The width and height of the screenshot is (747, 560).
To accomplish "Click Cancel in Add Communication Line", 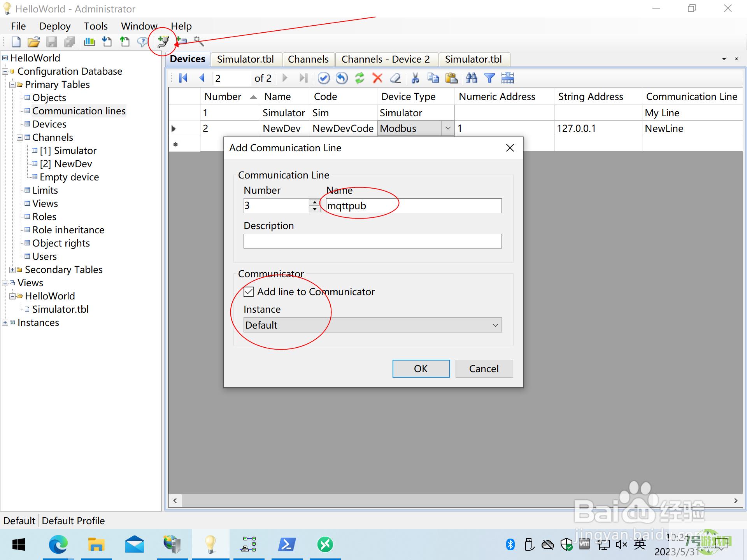I will (484, 369).
